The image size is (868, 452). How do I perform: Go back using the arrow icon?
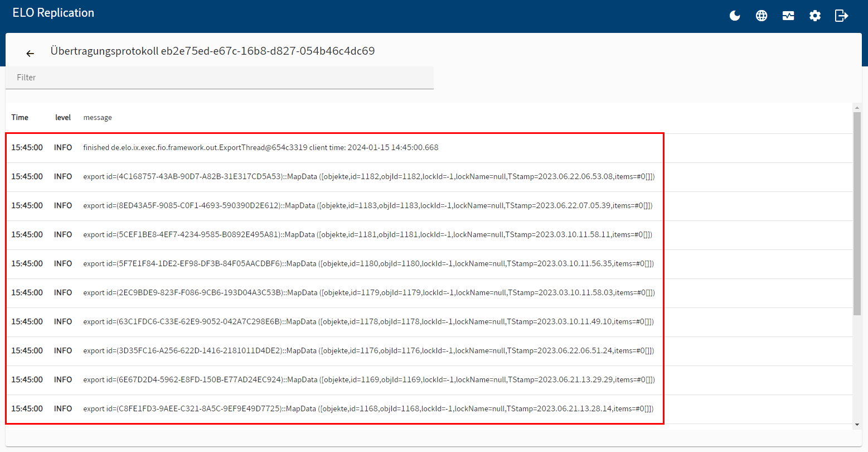[30, 54]
